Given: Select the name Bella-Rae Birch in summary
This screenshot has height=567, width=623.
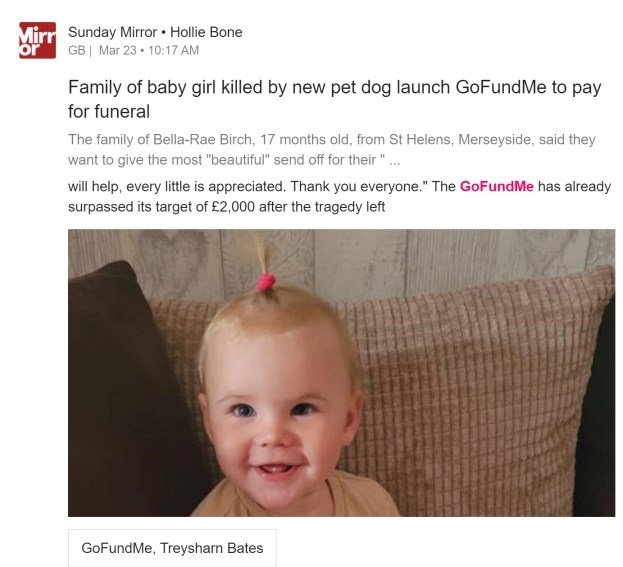Looking at the screenshot, I should coord(202,139).
